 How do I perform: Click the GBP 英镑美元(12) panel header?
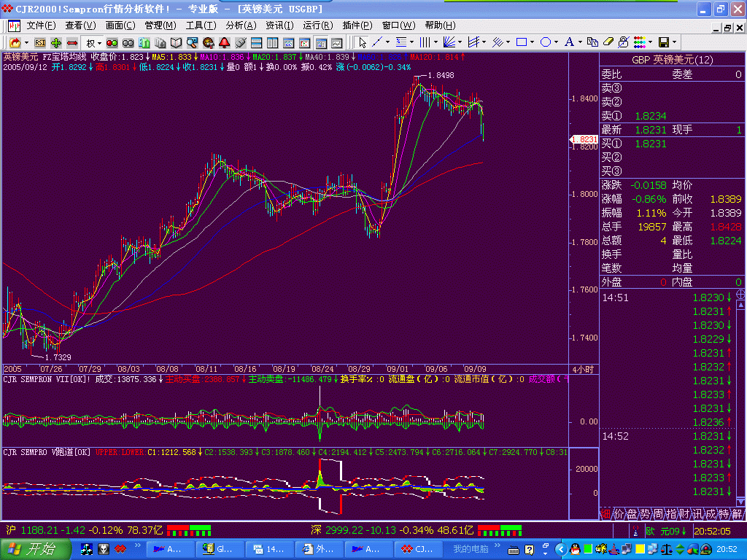click(x=672, y=60)
